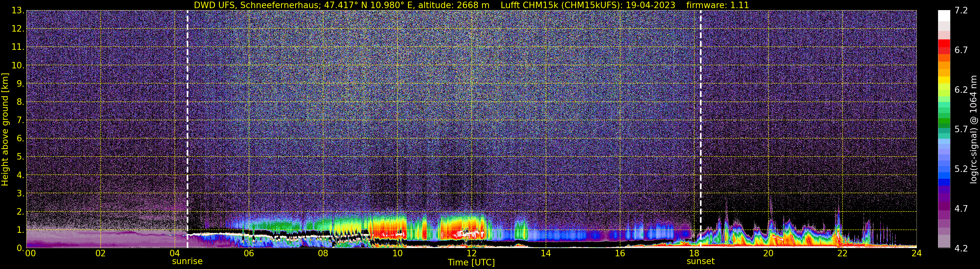
Task: Click the white top segment of the colorbar
Action: tap(944, 16)
